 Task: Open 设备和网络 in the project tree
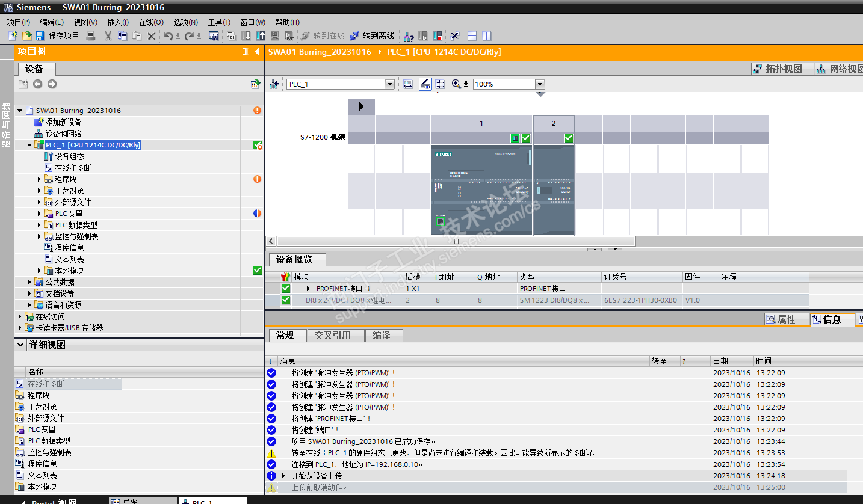click(x=63, y=134)
